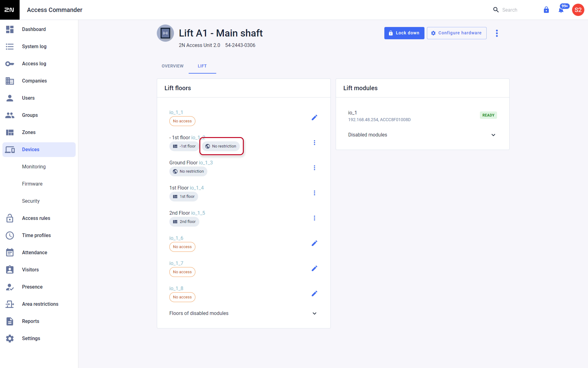
Task: Click the Access Commander title
Action: click(55, 10)
